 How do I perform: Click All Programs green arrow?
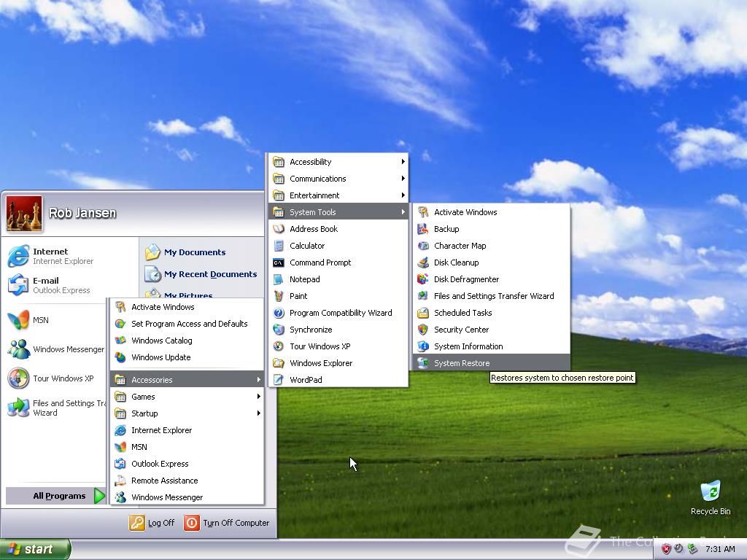coord(99,496)
